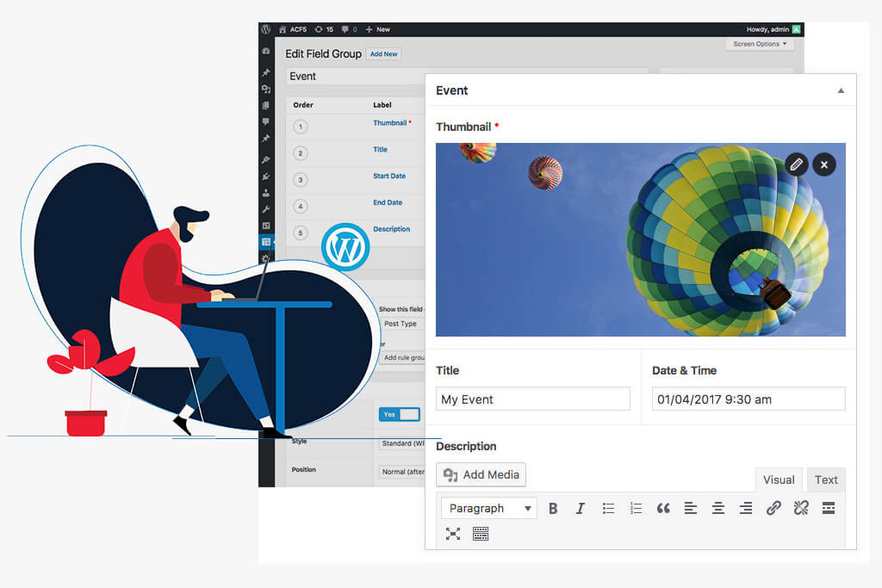Click the hot air balloon thumbnail image
Viewport: 882px width, 588px height.
(641, 239)
